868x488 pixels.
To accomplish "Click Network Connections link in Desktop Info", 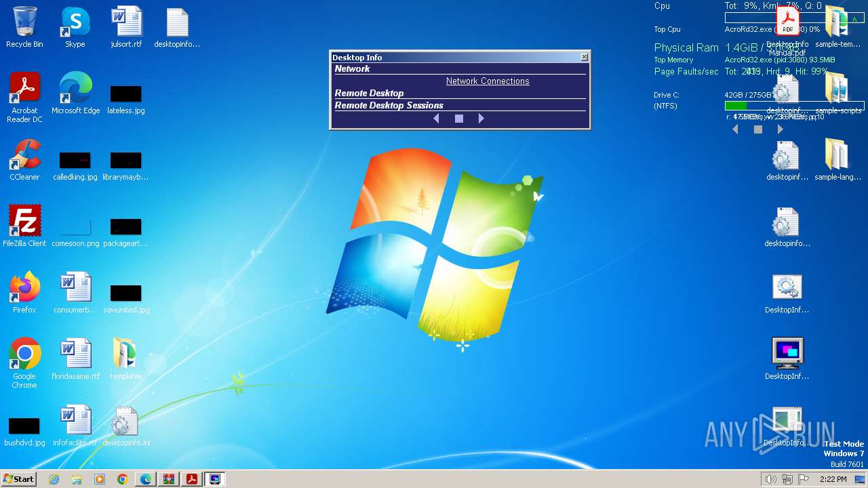I will tap(488, 81).
